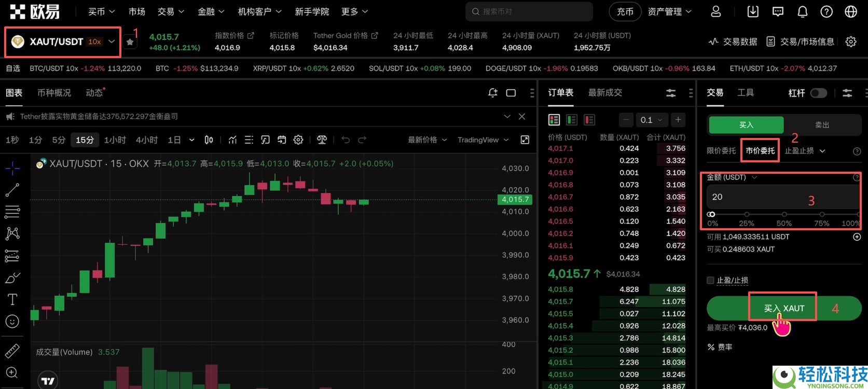Expand the XAUT/USDT pair selector

point(112,41)
